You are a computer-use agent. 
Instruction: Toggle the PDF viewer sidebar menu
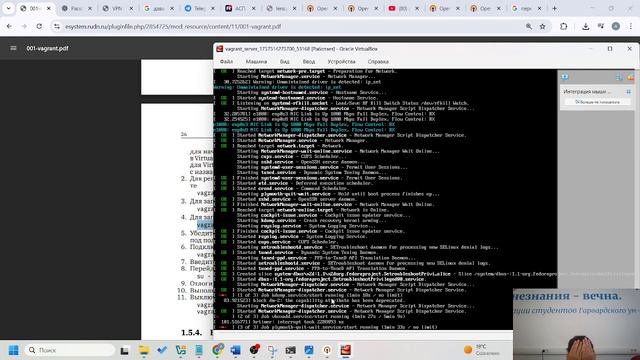point(13,48)
